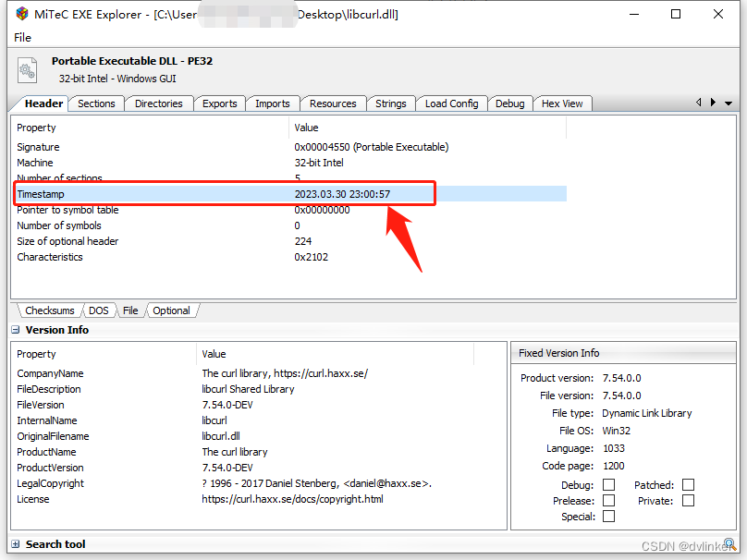The width and height of the screenshot is (747, 560).
Task: Select the Checksums bottom tab
Action: pos(49,310)
